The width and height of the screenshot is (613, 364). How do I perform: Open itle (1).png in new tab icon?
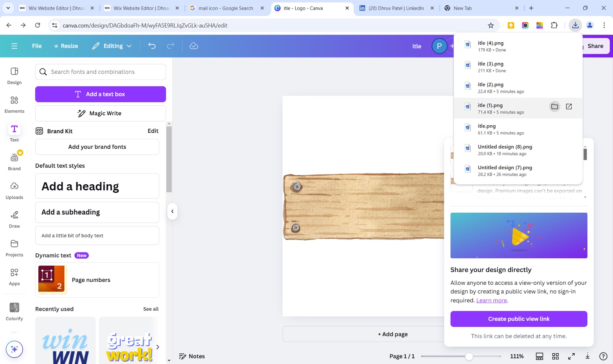569,107
